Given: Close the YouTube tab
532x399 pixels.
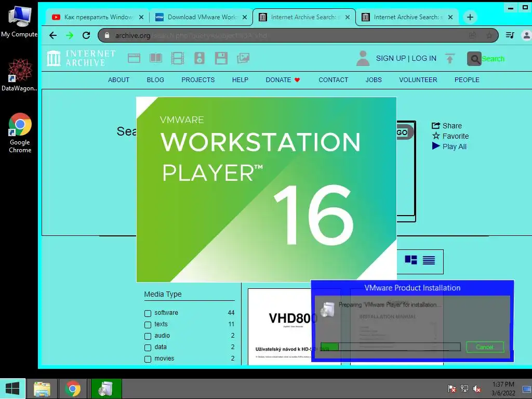Looking at the screenshot, I should [x=141, y=17].
